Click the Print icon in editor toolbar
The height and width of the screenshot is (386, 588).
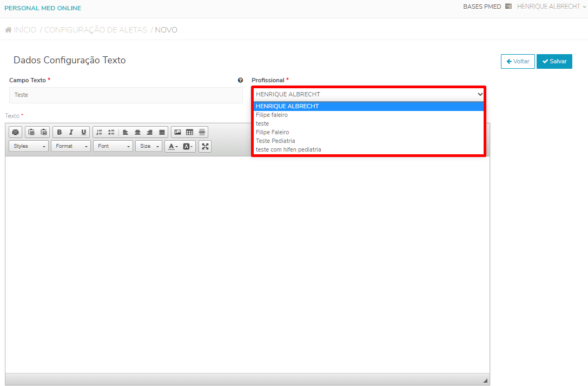(15, 132)
